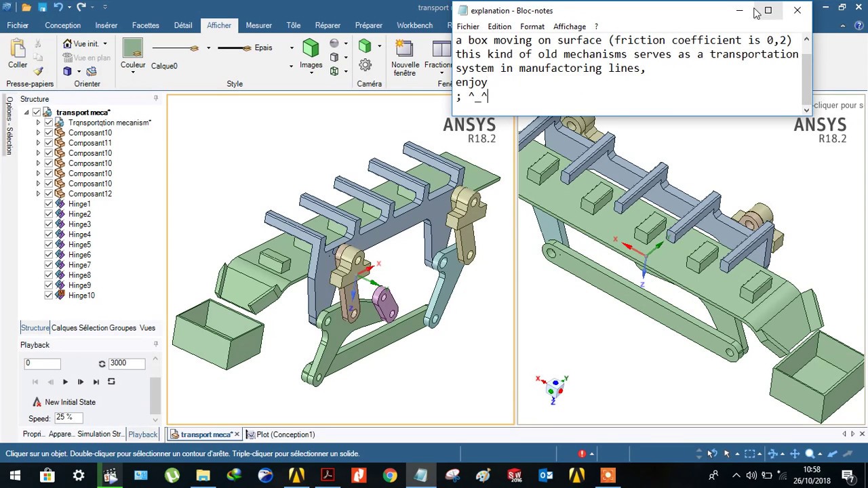Open the Vue init. dropdown arrow
The width and height of the screenshot is (868, 488).
(104, 43)
